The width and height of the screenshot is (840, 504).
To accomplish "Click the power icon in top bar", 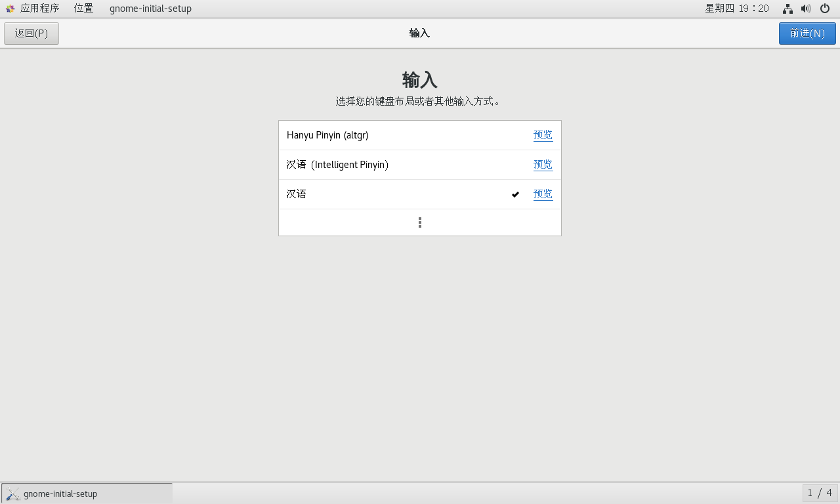I will coord(825,9).
